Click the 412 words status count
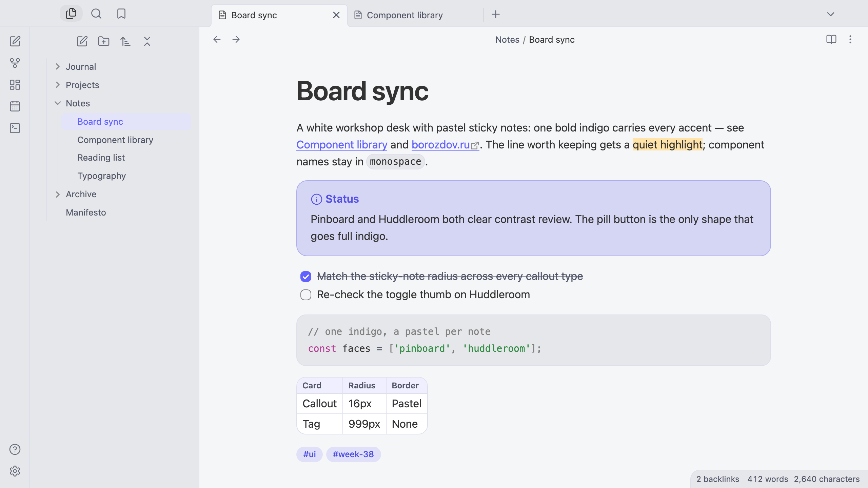Image resolution: width=868 pixels, height=488 pixels. [x=768, y=479]
